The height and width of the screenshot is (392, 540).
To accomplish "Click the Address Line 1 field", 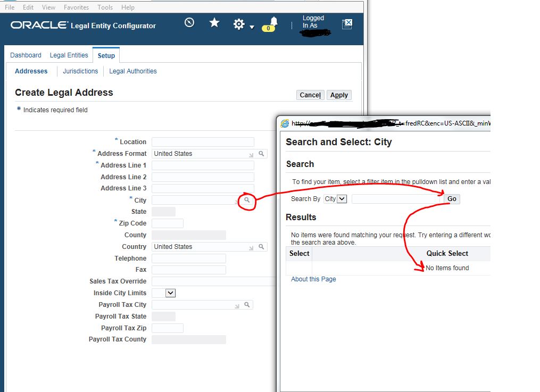I will 203,165.
